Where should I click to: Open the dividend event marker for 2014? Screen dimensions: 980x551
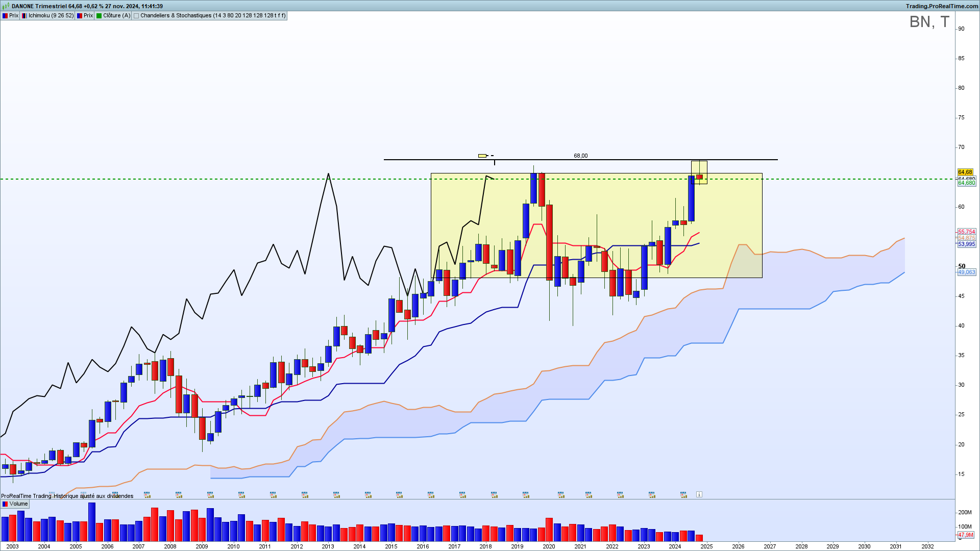368,494
